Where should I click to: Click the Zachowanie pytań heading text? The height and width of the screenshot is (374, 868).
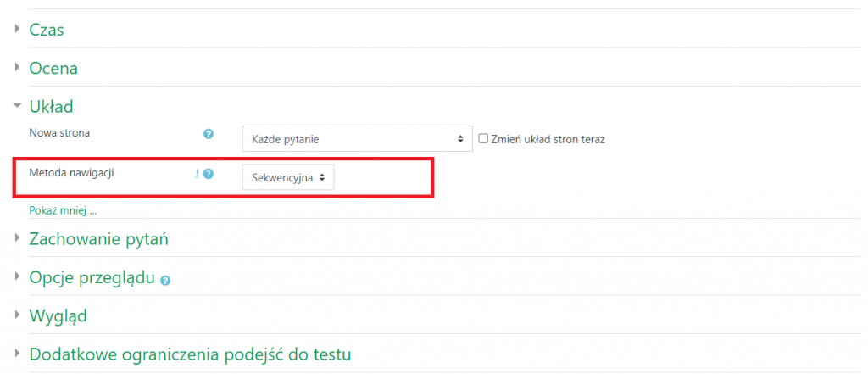(98, 239)
